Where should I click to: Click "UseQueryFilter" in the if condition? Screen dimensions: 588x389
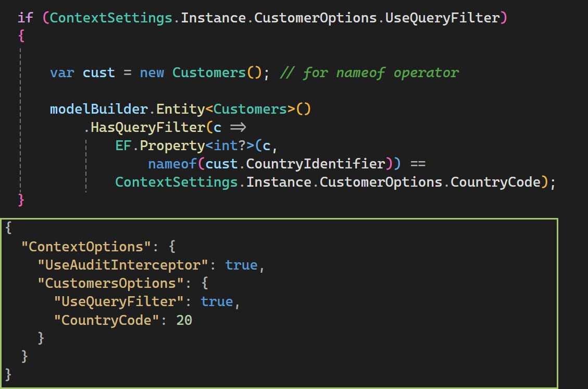(443, 18)
